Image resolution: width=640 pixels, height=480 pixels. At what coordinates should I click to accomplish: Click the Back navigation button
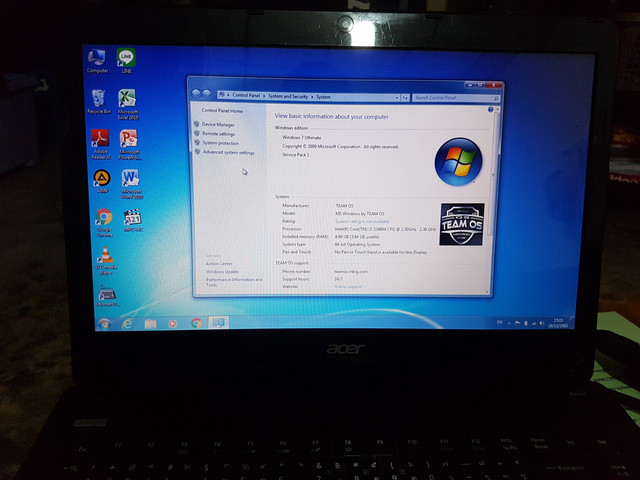[196, 94]
